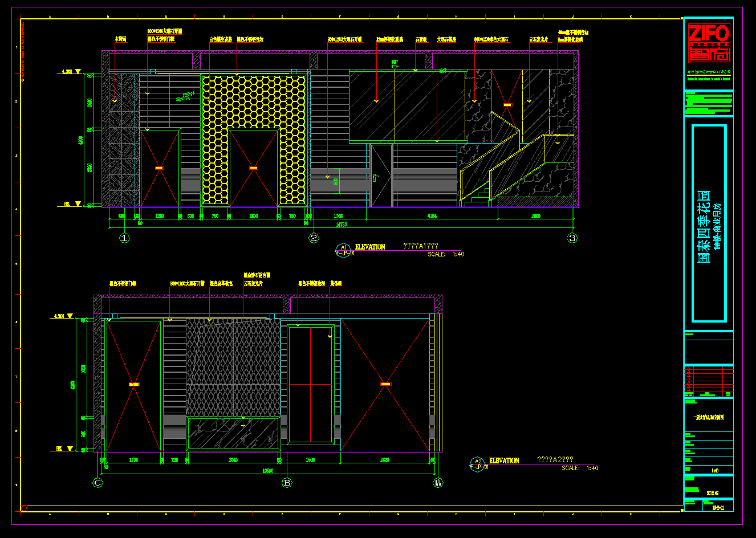Select the handle on the large right door in A2

click(386, 384)
